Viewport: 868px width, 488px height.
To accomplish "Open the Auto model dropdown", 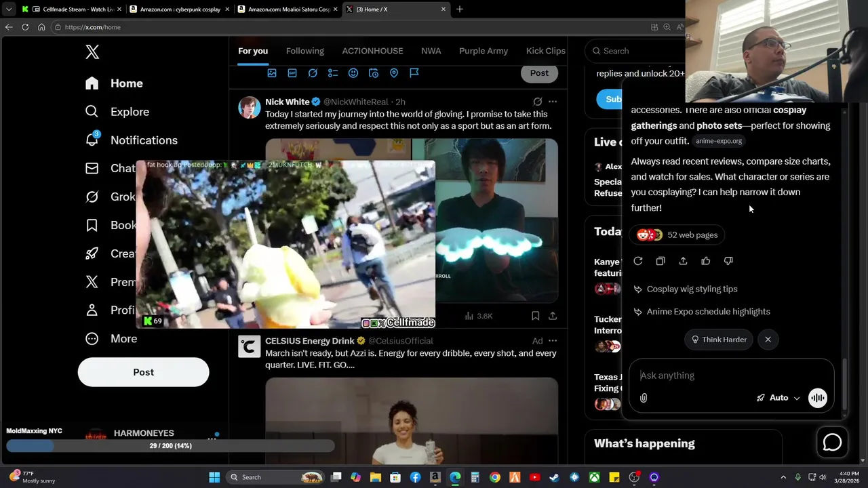I will click(778, 398).
